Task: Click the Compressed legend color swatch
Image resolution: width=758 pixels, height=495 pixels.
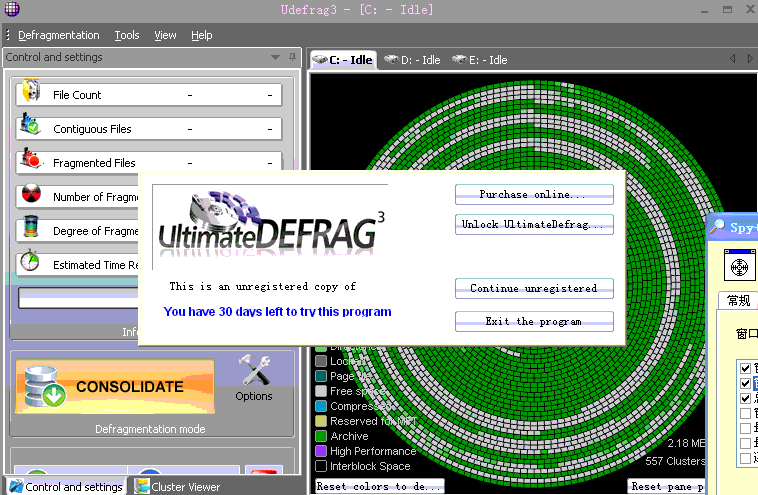Action: click(x=321, y=406)
